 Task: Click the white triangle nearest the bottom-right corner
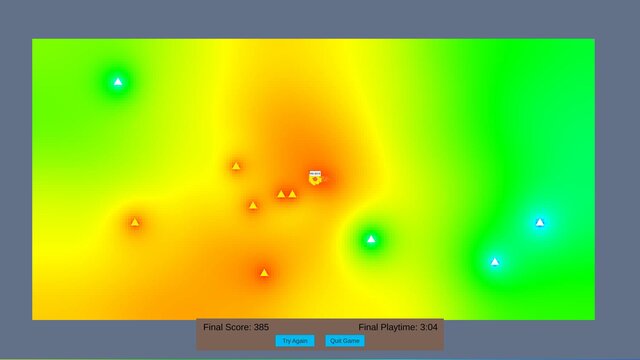click(x=495, y=262)
